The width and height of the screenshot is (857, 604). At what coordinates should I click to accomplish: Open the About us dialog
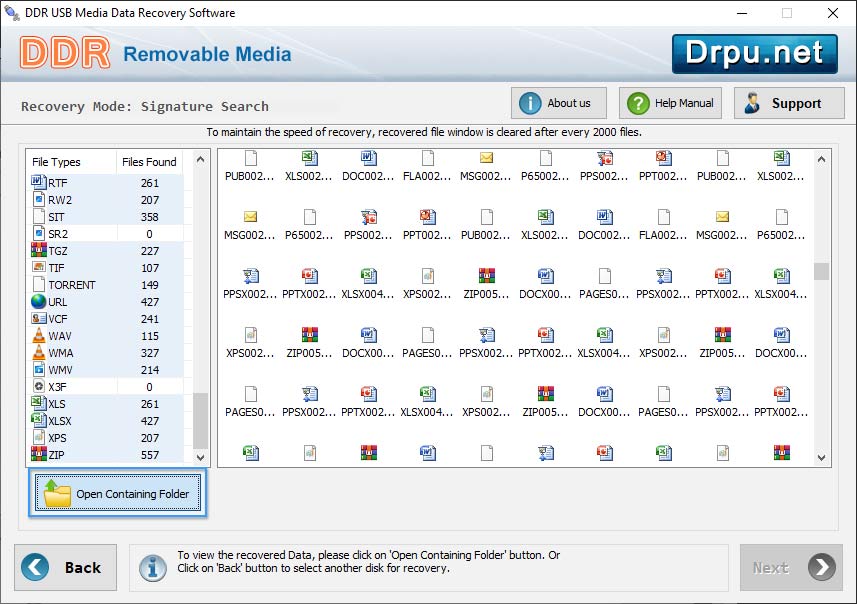[x=559, y=103]
